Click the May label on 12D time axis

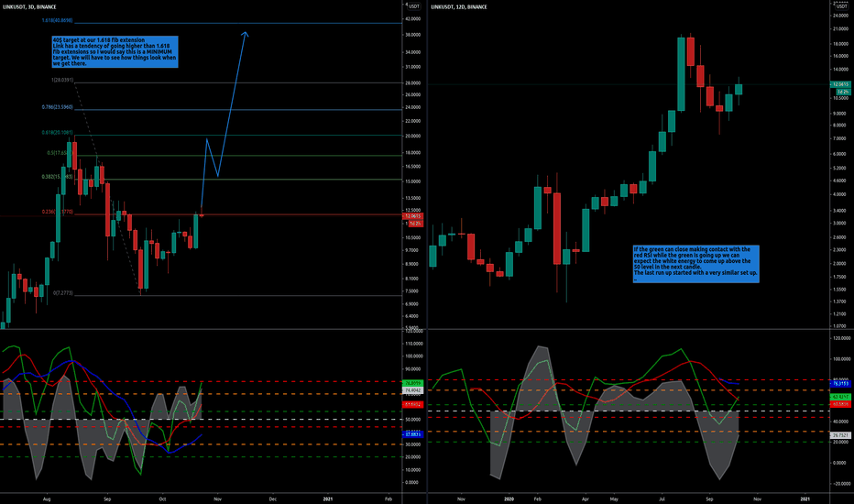tap(614, 499)
